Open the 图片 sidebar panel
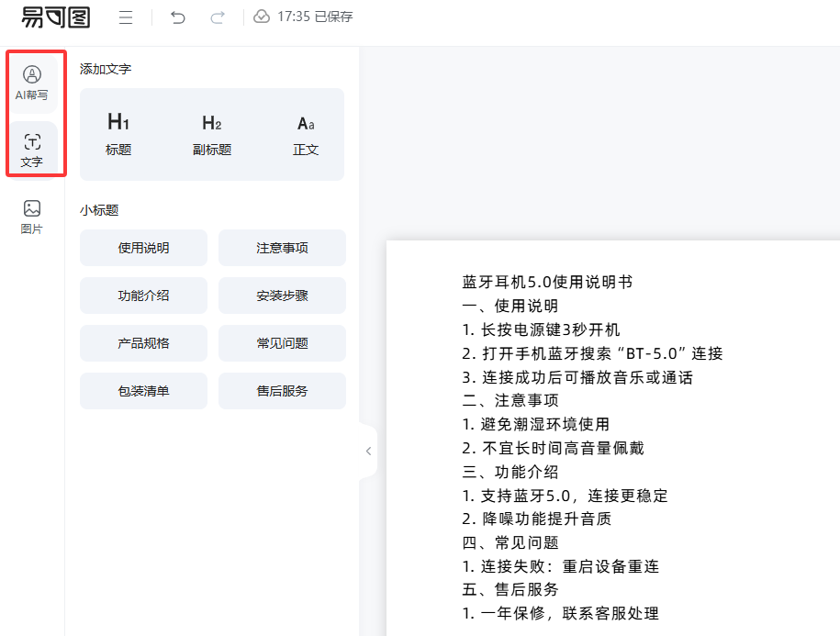This screenshot has height=636, width=840. (x=32, y=217)
